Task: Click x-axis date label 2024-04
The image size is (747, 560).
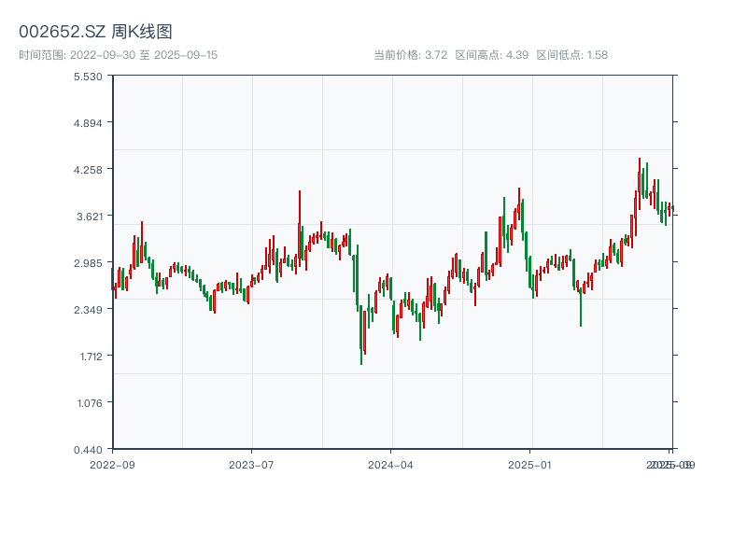Action: pos(390,465)
